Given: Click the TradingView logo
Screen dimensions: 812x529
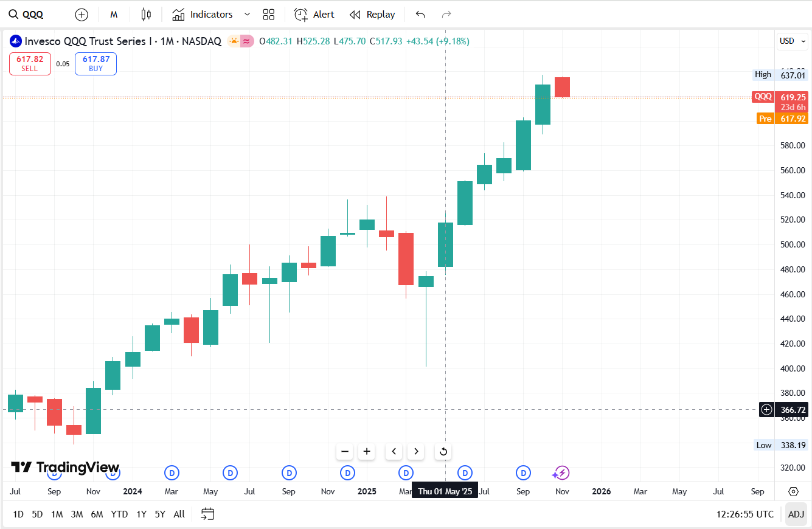Looking at the screenshot, I should [x=65, y=468].
